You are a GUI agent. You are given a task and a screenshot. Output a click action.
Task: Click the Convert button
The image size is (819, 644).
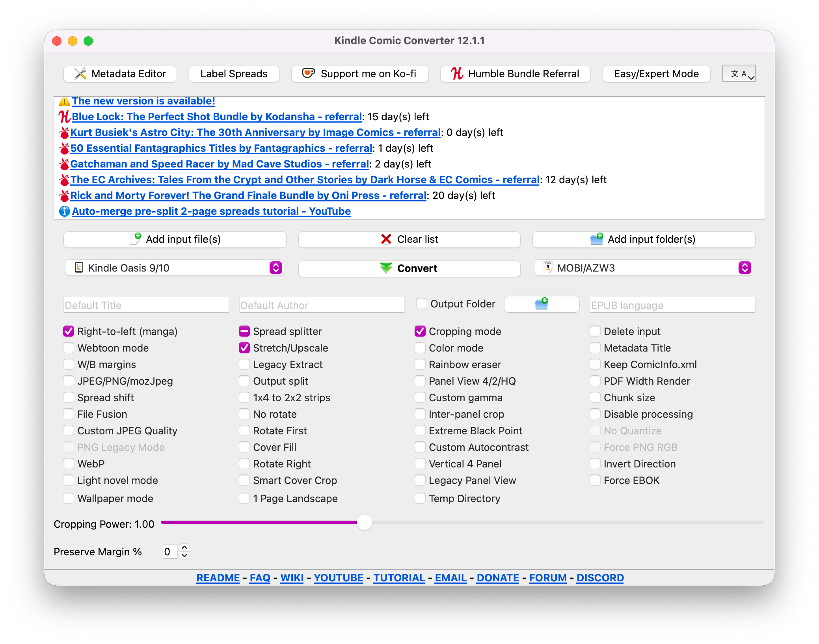click(x=409, y=268)
